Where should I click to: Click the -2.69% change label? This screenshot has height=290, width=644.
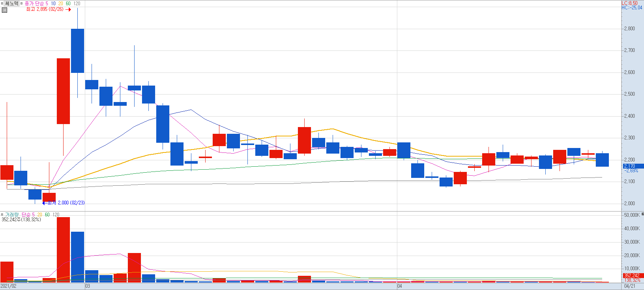631,170
